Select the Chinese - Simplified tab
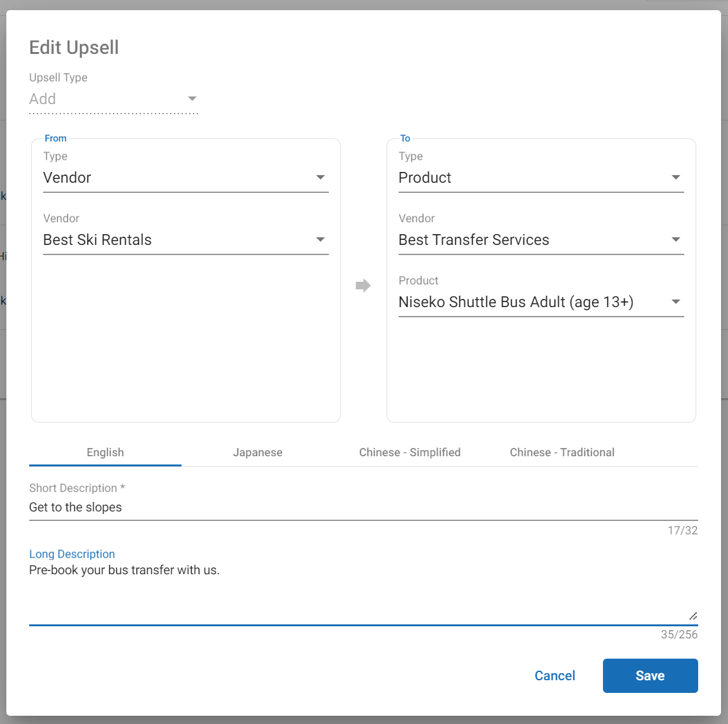 tap(410, 452)
